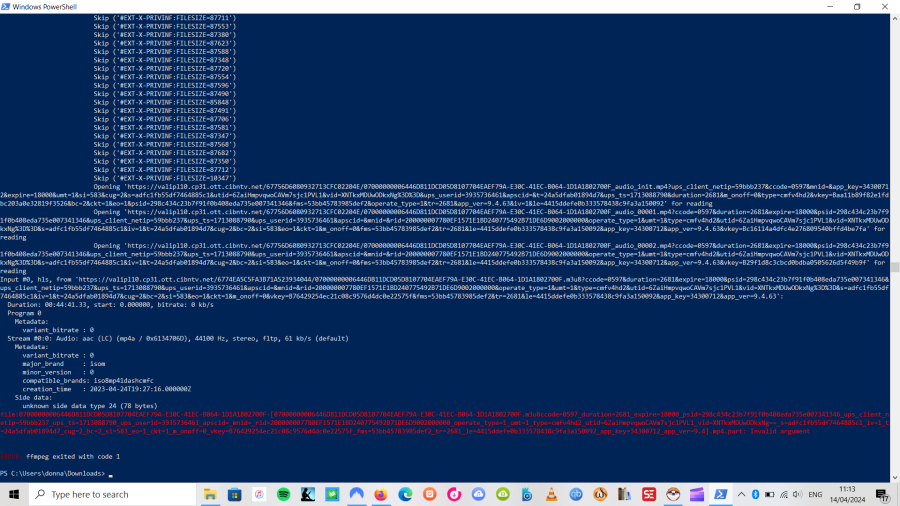900x506 pixels.
Task: Click the 'Program 0' line
Action: coord(24,313)
